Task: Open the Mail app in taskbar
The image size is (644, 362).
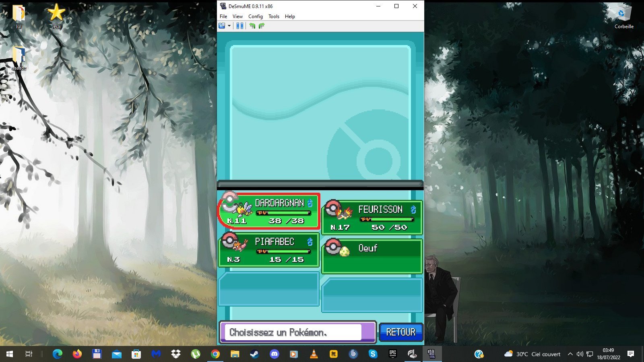Action: click(117, 354)
